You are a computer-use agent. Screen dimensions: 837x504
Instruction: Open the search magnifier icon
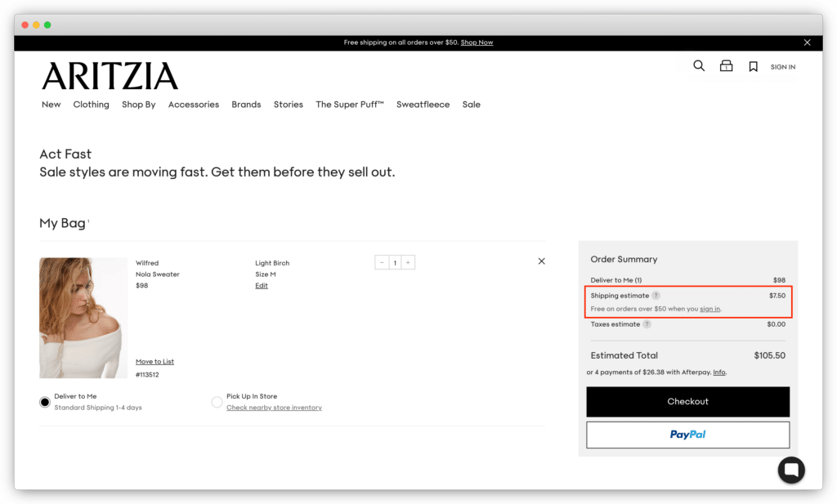click(x=699, y=65)
